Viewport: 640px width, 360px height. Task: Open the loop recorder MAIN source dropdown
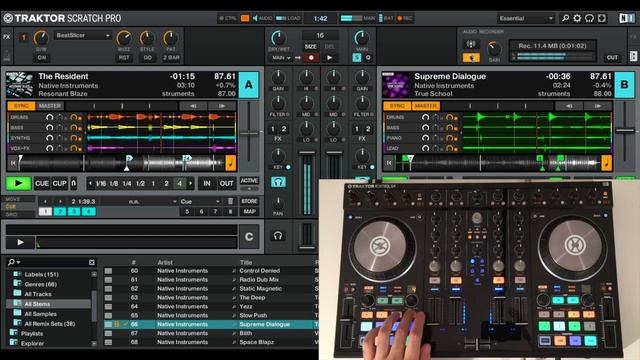[x=281, y=58]
